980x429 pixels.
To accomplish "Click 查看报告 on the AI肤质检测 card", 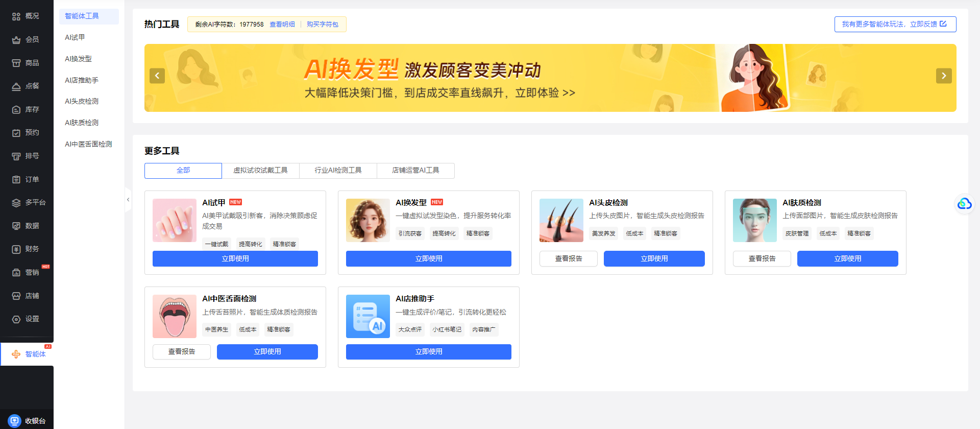I will (x=762, y=259).
